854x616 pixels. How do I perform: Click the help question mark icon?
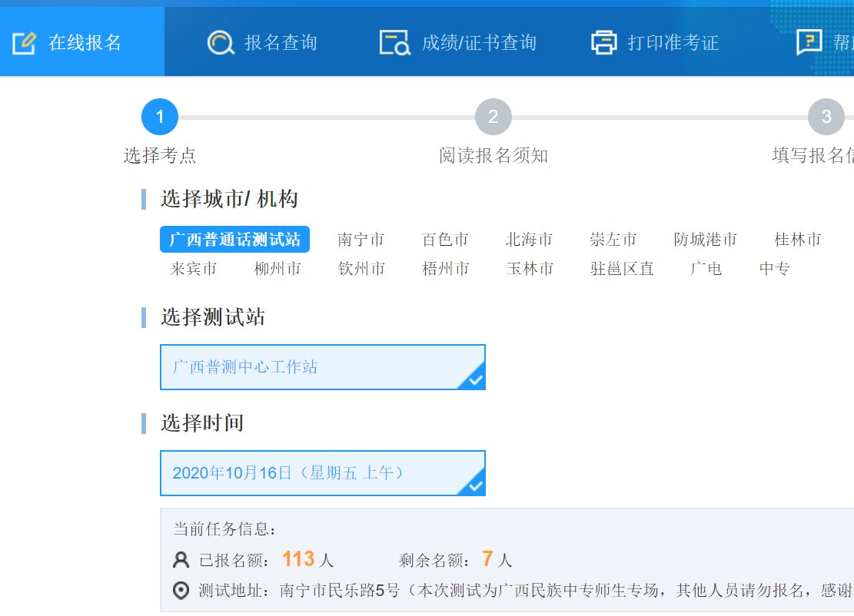(x=809, y=42)
